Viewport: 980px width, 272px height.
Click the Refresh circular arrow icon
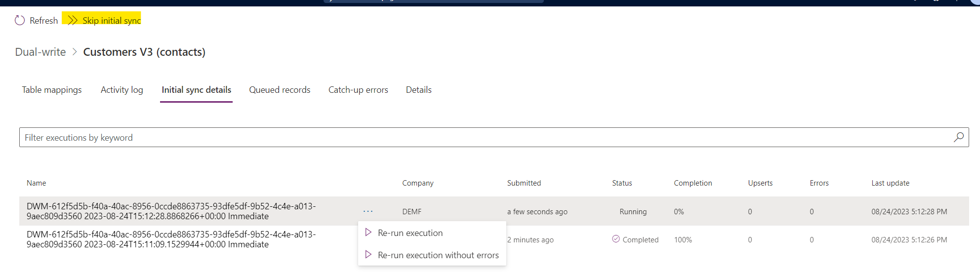(20, 20)
